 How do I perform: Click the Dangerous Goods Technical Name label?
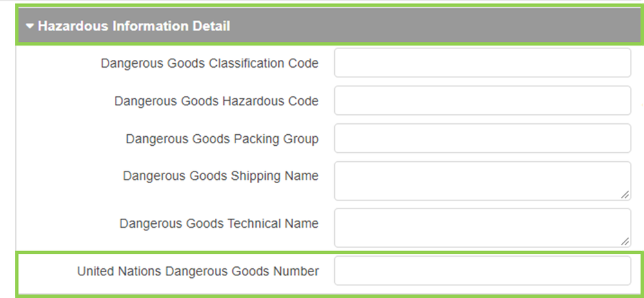219,223
